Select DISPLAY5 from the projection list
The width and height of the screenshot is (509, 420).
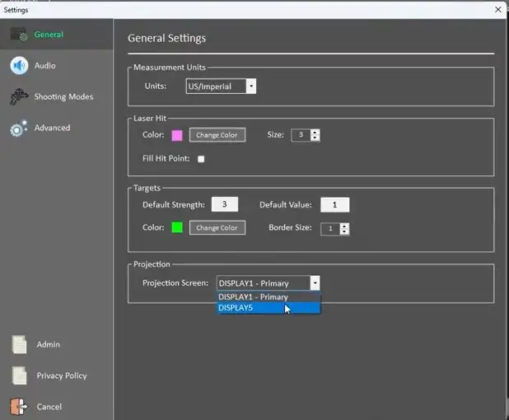268,308
